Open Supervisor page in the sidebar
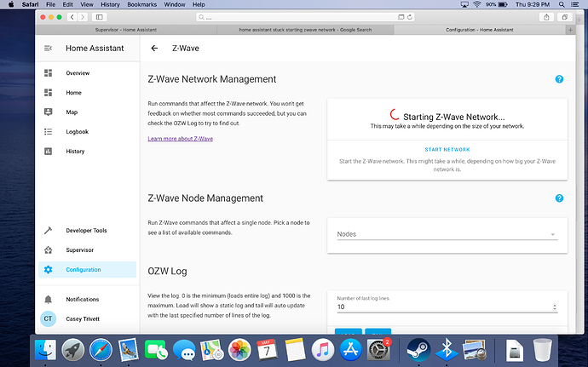This screenshot has width=588, height=367. [83, 249]
